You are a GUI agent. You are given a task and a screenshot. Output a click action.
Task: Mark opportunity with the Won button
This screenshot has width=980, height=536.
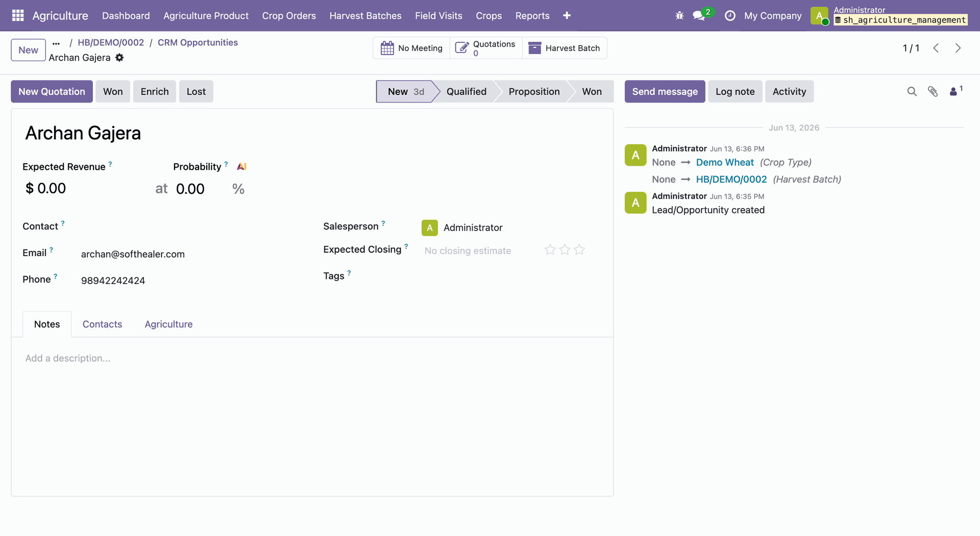pyautogui.click(x=113, y=91)
